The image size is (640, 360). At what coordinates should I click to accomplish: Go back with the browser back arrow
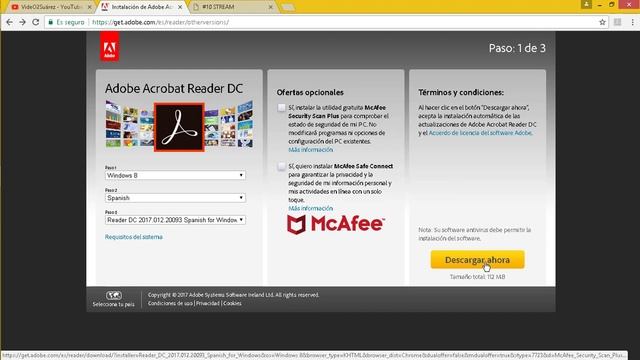(x=9, y=22)
